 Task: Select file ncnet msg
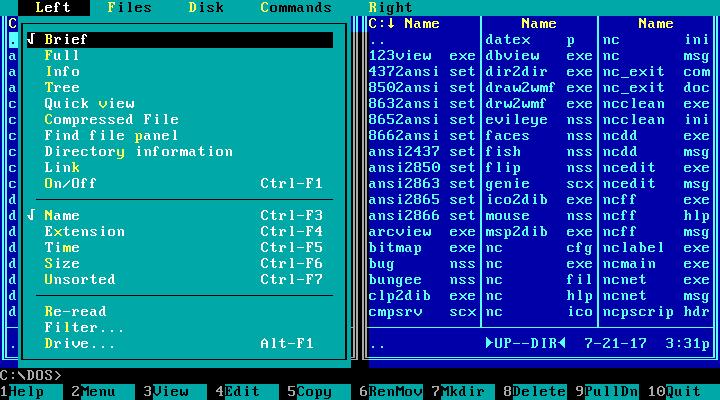(x=657, y=295)
